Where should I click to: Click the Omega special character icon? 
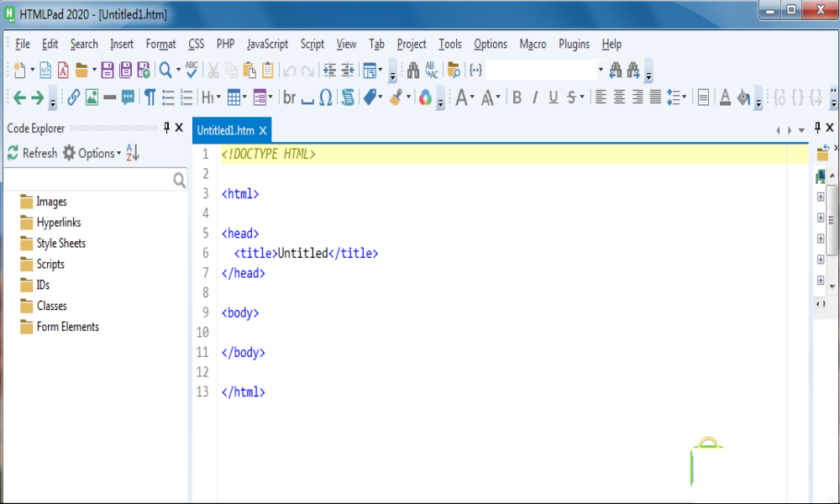pos(326,97)
